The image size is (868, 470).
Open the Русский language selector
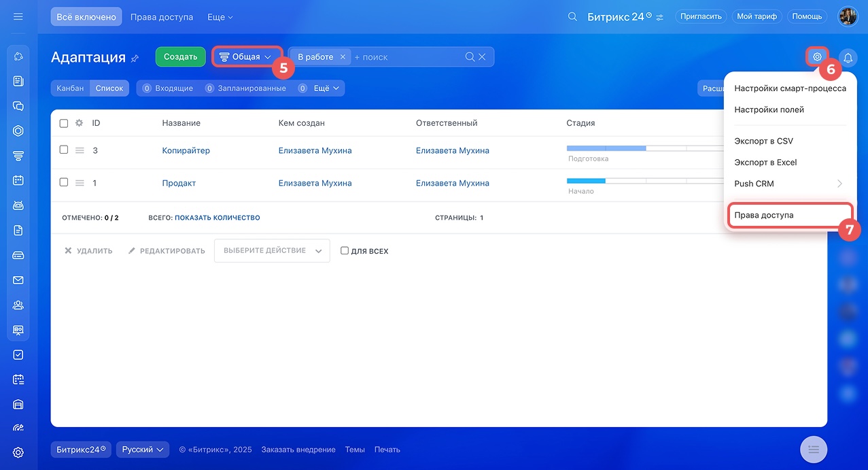143,450
